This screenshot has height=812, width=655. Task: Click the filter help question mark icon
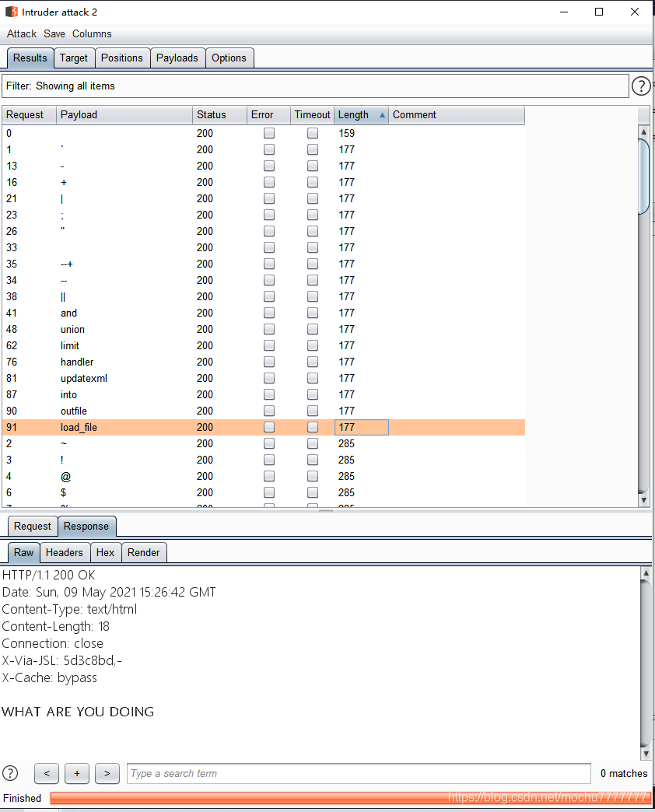coord(641,86)
